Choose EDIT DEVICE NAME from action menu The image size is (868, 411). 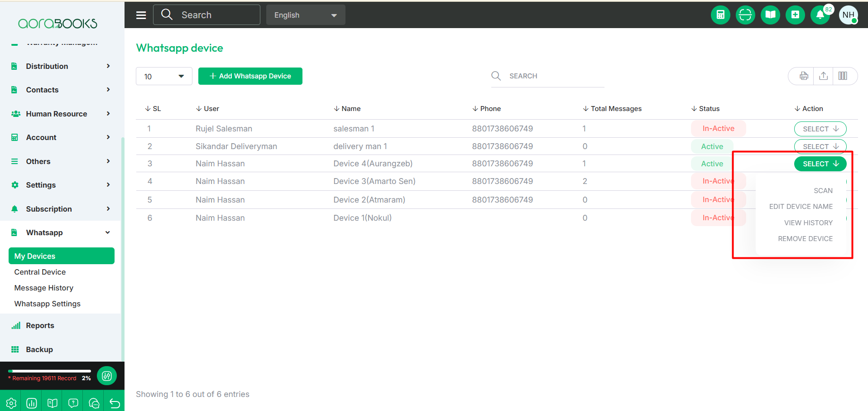[x=801, y=207]
